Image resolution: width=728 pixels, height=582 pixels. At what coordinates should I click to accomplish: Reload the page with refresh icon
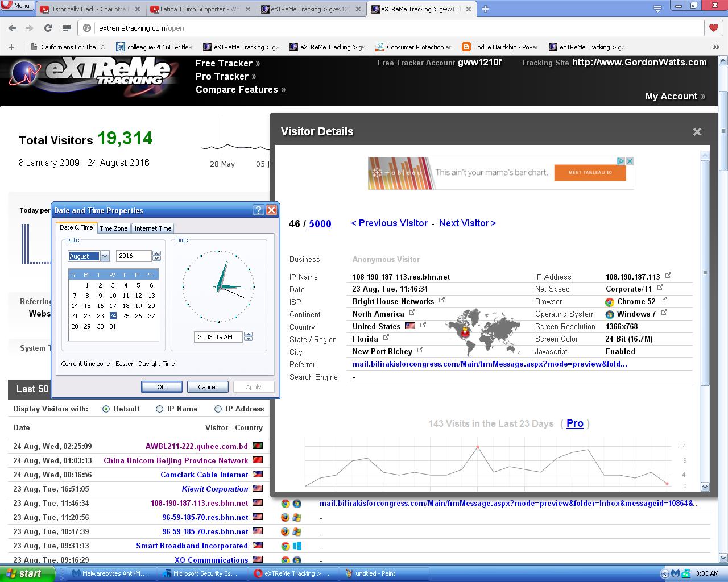(48, 28)
